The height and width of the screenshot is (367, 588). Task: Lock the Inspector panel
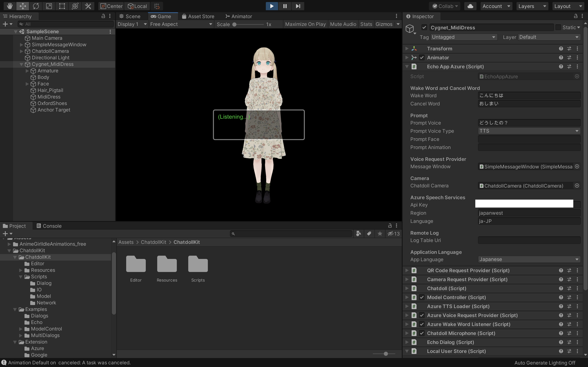[575, 16]
